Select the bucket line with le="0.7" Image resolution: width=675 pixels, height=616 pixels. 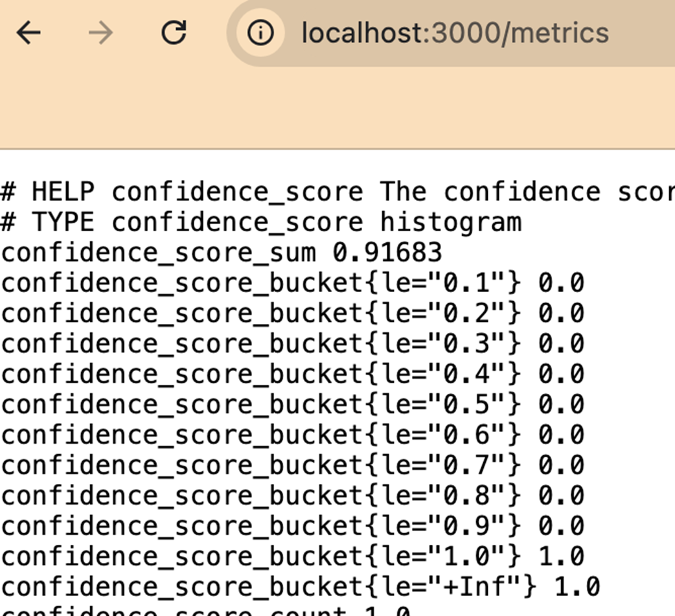292,465
